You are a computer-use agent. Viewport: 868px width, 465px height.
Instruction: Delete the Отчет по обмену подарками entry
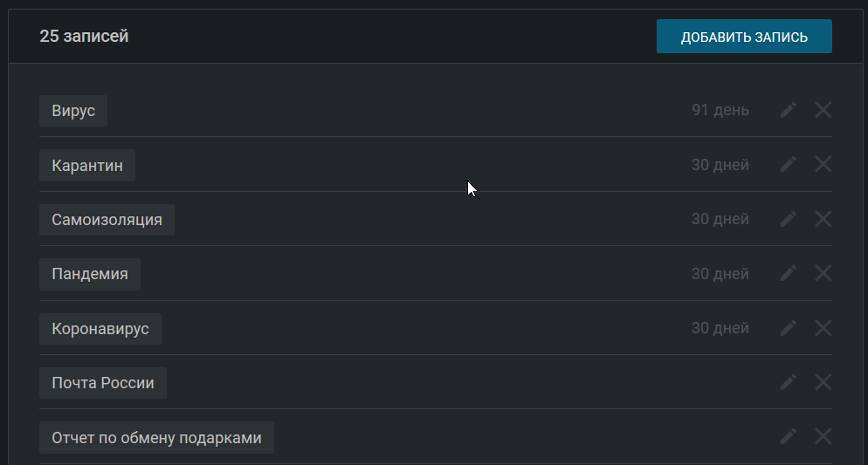click(x=823, y=436)
